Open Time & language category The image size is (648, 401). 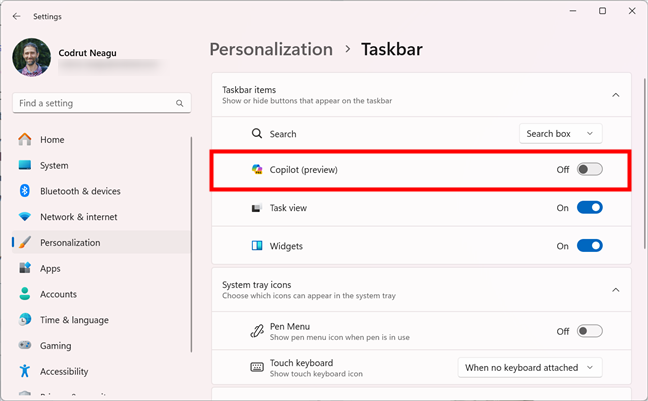point(101,320)
